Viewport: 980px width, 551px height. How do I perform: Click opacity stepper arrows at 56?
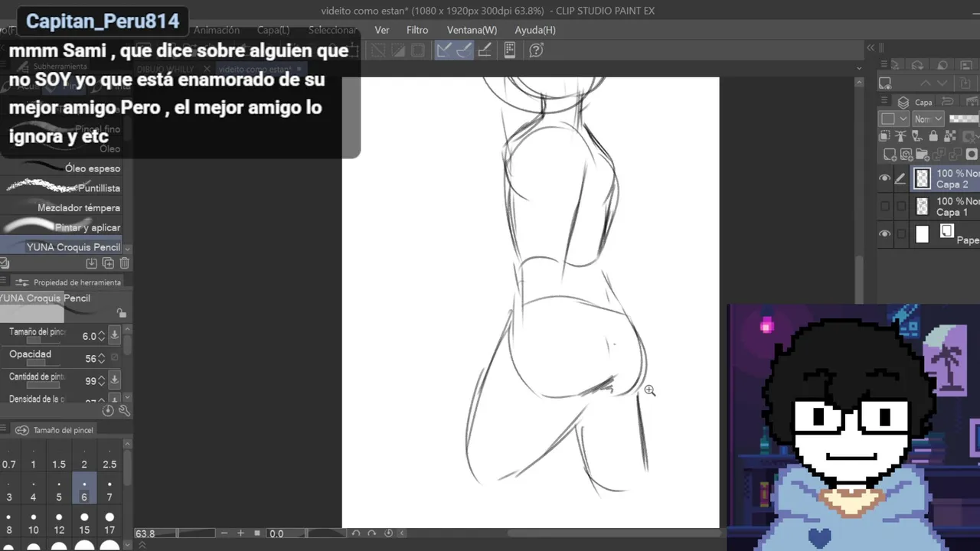(x=101, y=358)
